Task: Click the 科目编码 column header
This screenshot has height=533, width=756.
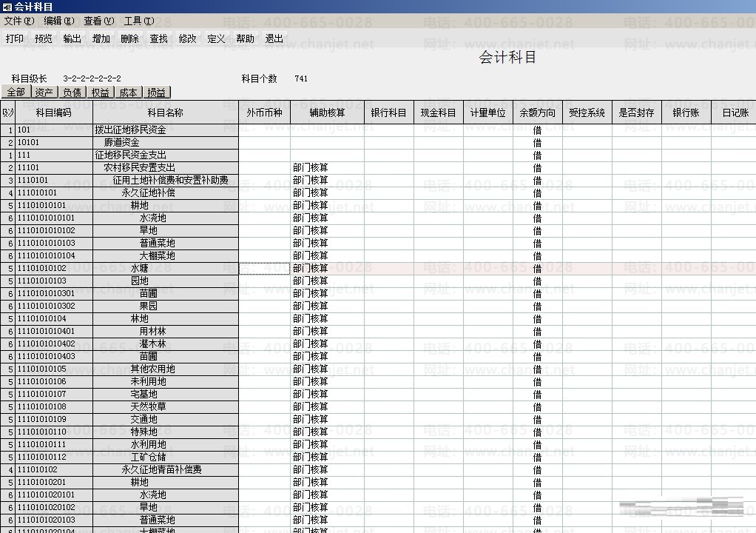Action: pos(54,113)
